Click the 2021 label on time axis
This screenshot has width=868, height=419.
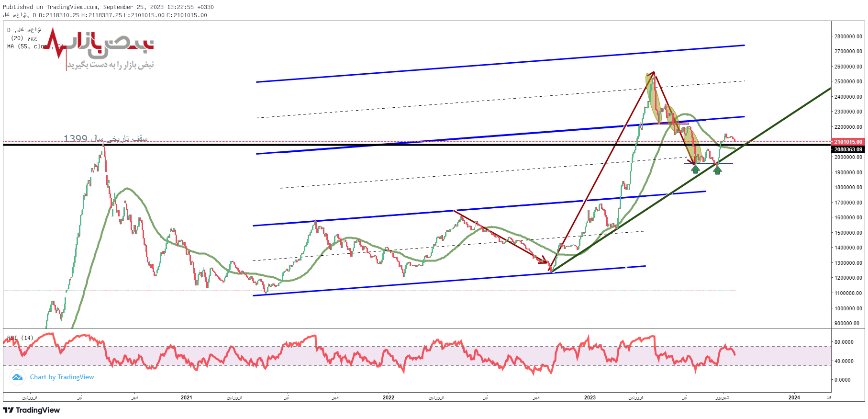coord(186,397)
